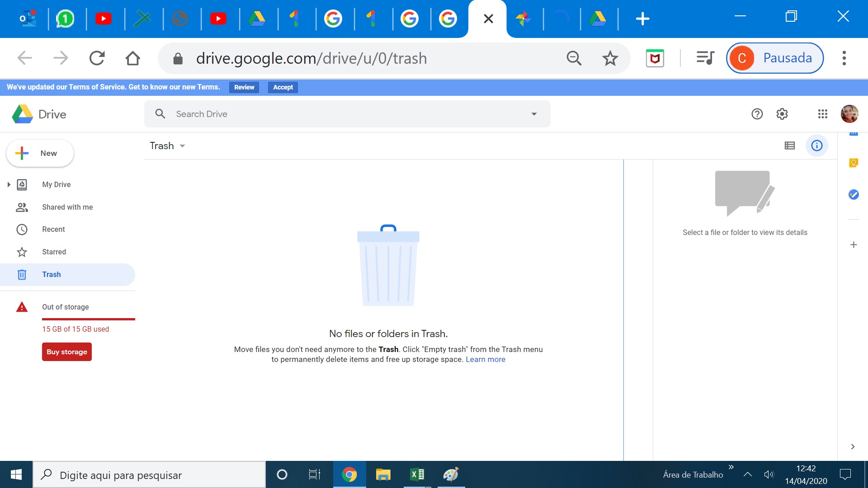868x488 pixels.
Task: Open the Help question mark icon
Action: click(757, 114)
